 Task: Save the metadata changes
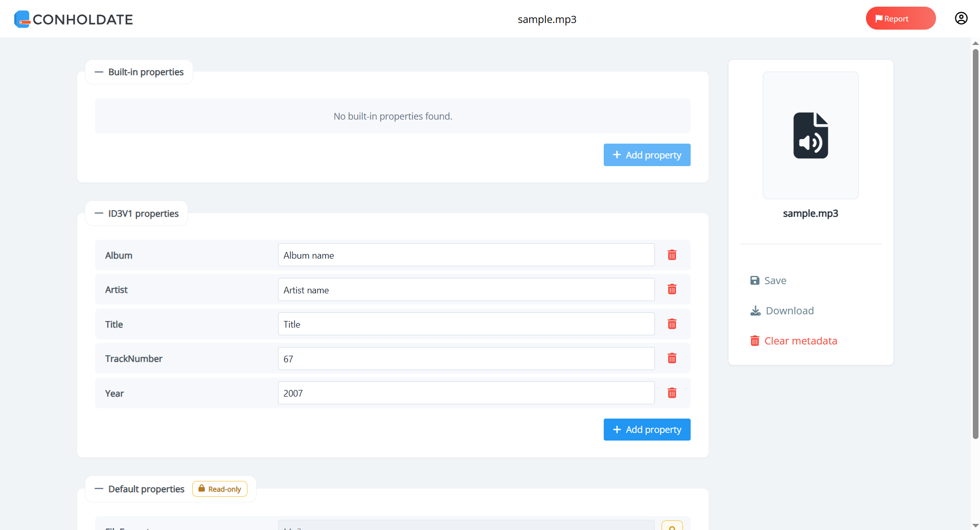click(x=768, y=281)
